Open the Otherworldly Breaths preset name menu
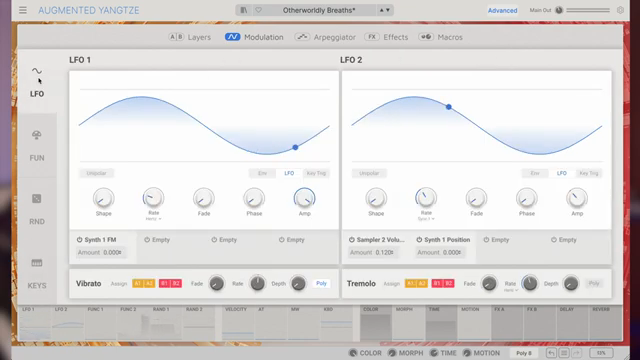This screenshot has height=360, width=640. [x=319, y=10]
